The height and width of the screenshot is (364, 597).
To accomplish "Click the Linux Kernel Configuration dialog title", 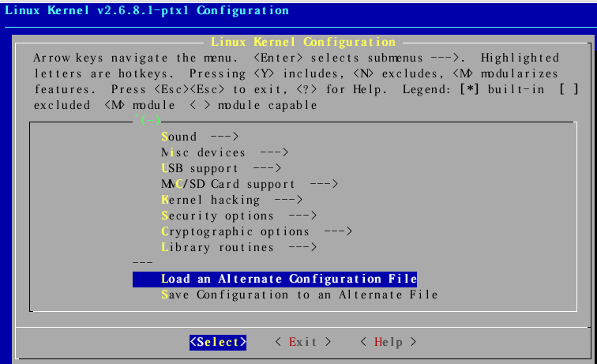I will (x=303, y=42).
